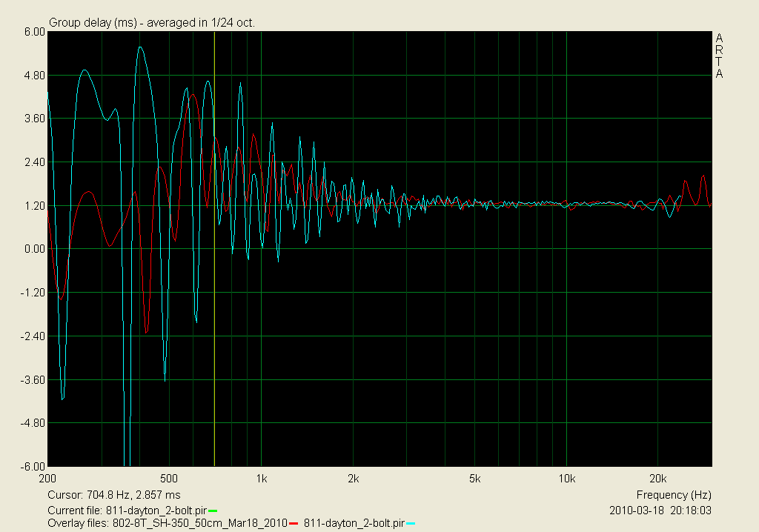Viewport: 759px width, 532px height.
Task: Click the 4.80 y-axis value
Action: click(x=34, y=76)
